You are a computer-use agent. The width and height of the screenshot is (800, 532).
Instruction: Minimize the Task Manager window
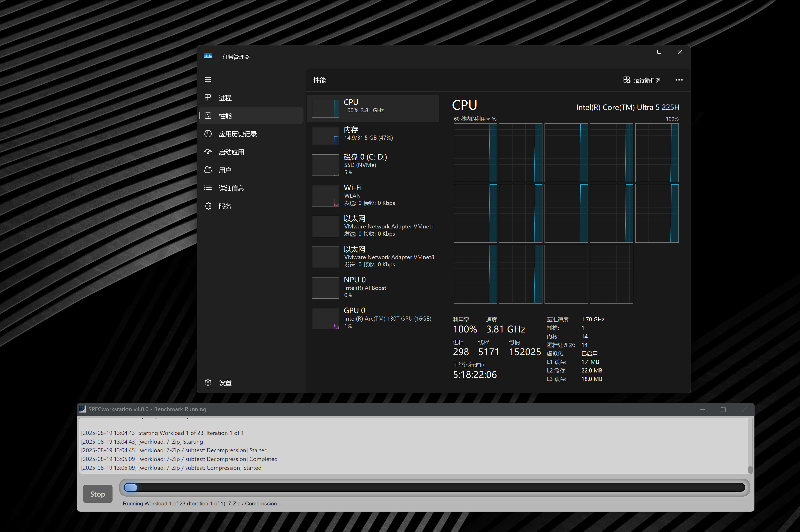coord(638,52)
